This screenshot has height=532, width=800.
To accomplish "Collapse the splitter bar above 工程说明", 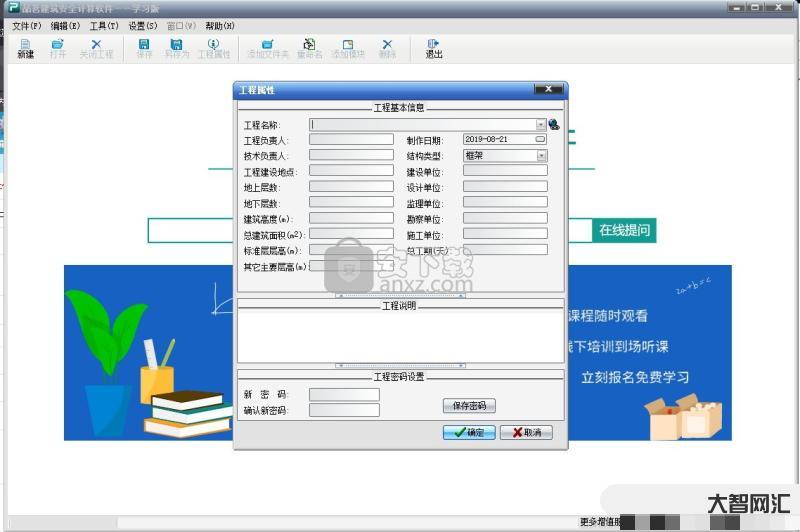I will click(401, 296).
